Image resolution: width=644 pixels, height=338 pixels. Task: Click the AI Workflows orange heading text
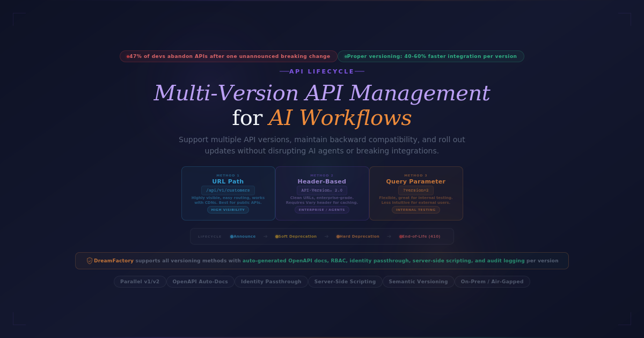340,118
